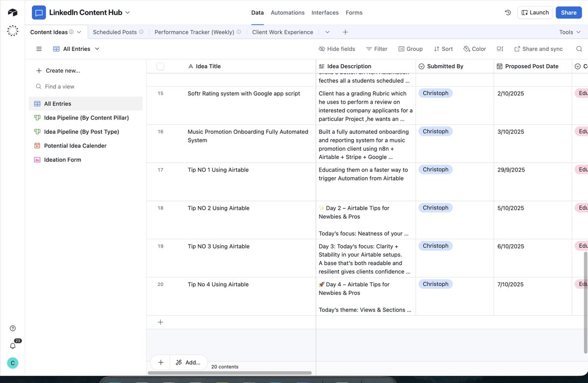The width and height of the screenshot is (588, 383).
Task: Open the account avatar C
Action: 12,363
